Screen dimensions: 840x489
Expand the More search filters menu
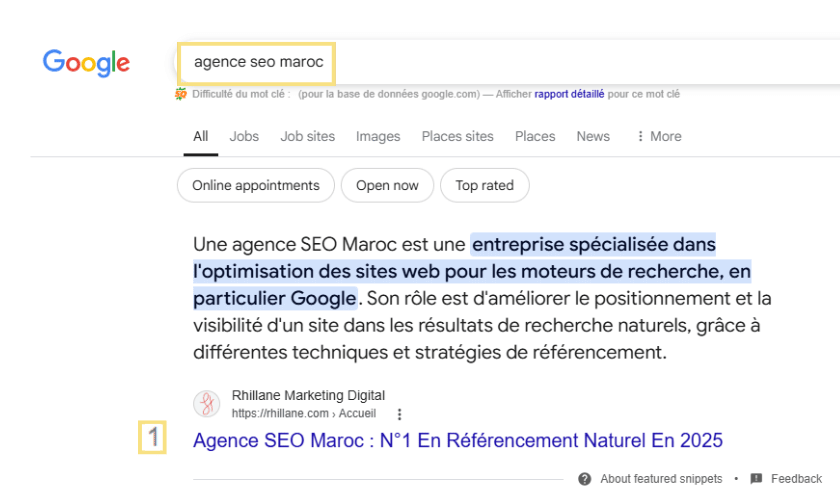tap(658, 136)
